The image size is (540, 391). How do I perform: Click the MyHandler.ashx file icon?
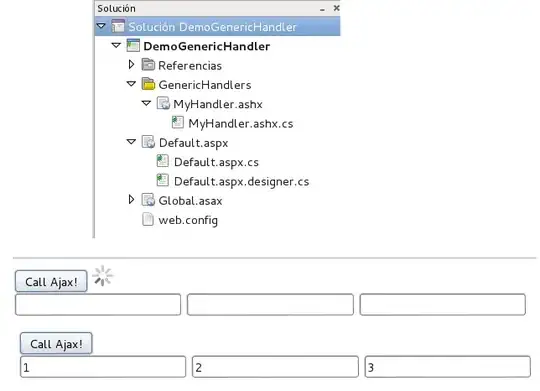coord(163,103)
